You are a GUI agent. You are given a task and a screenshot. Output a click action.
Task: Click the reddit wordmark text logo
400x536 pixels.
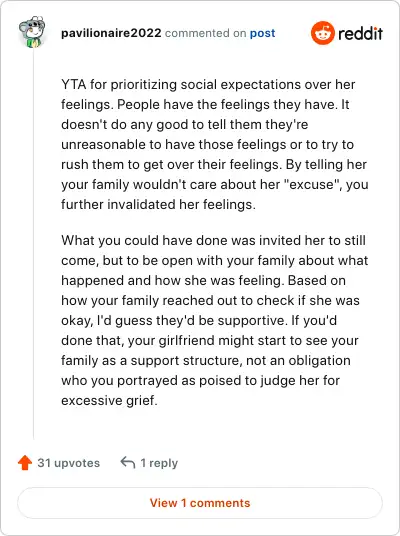coord(360,34)
